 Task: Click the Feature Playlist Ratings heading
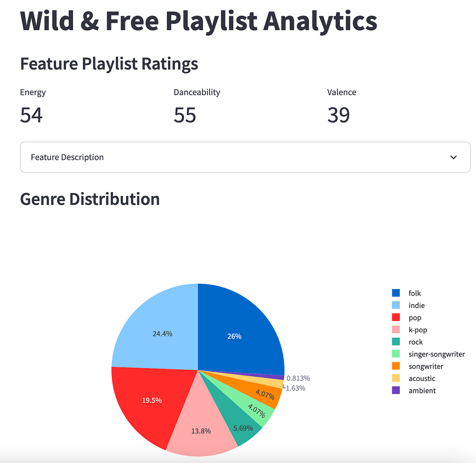click(x=109, y=63)
